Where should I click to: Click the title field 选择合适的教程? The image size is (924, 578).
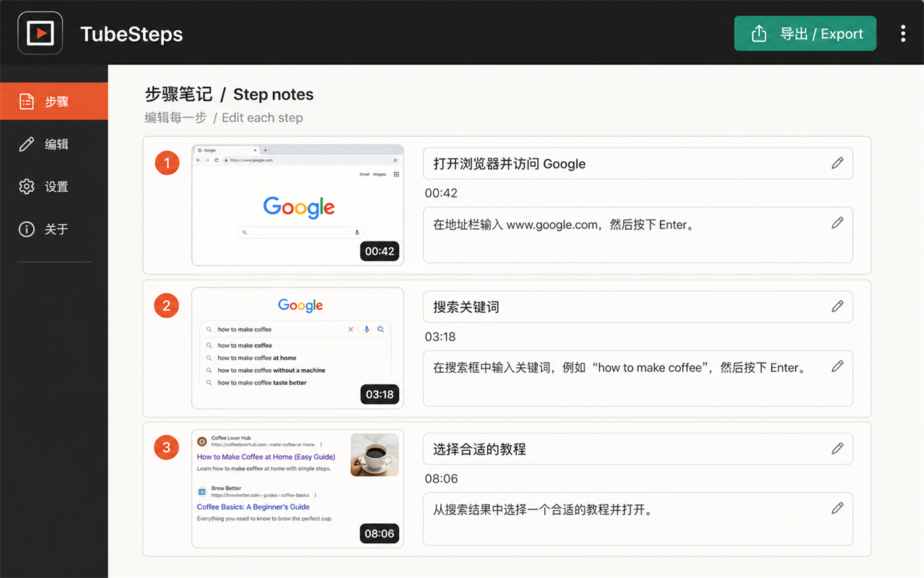click(x=637, y=449)
